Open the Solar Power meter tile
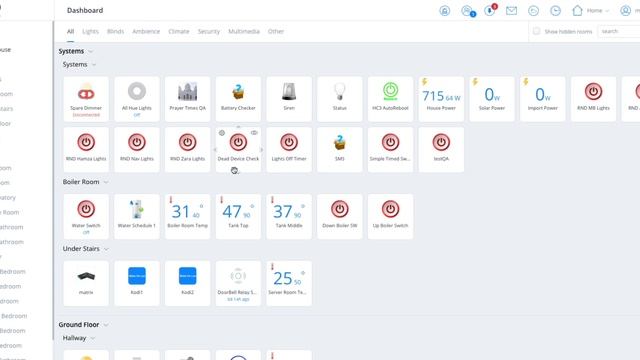Viewport: 640px width, 360px height. point(492,99)
